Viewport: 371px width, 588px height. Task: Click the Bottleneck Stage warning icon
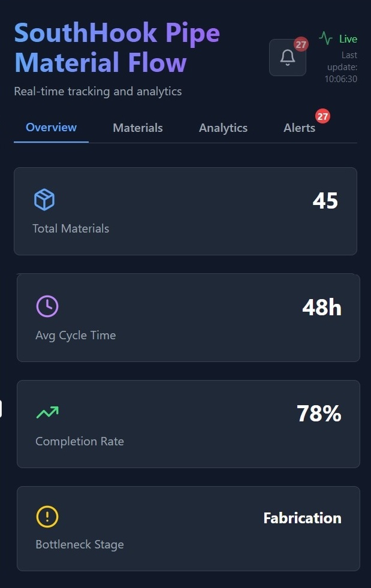pos(47,517)
